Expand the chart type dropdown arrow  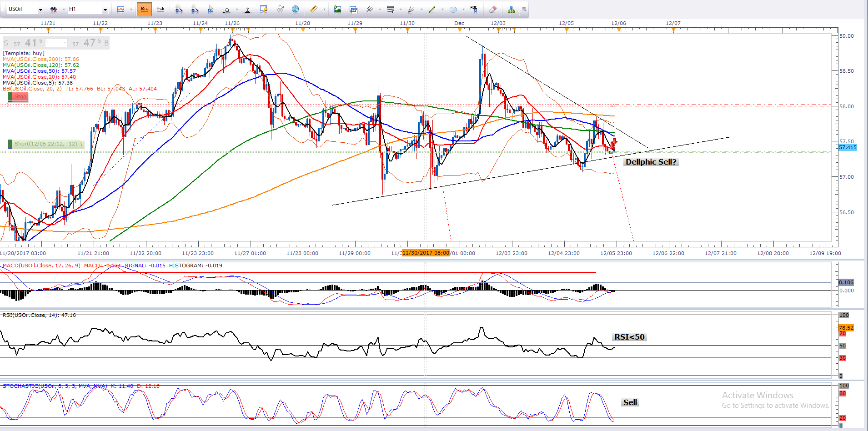131,9
